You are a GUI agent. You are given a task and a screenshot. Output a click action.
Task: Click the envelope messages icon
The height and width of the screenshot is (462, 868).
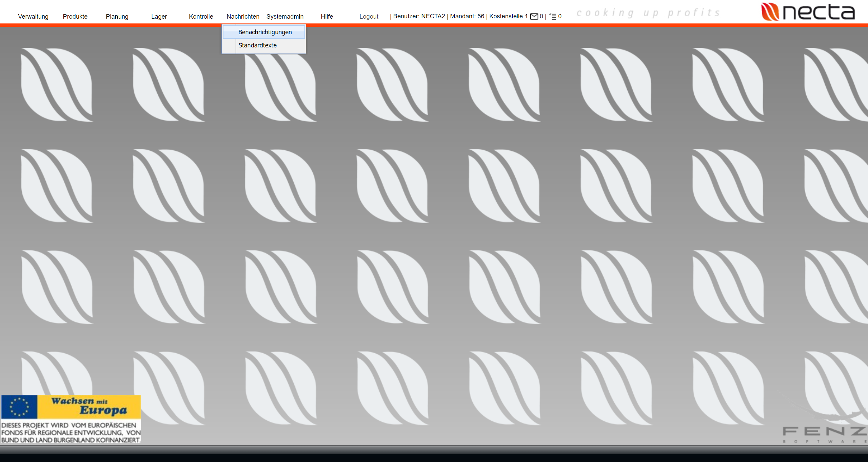pyautogui.click(x=534, y=16)
